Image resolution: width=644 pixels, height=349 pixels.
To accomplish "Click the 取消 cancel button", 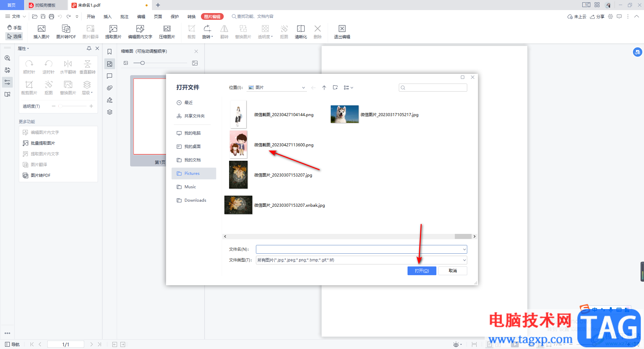I will pos(453,271).
